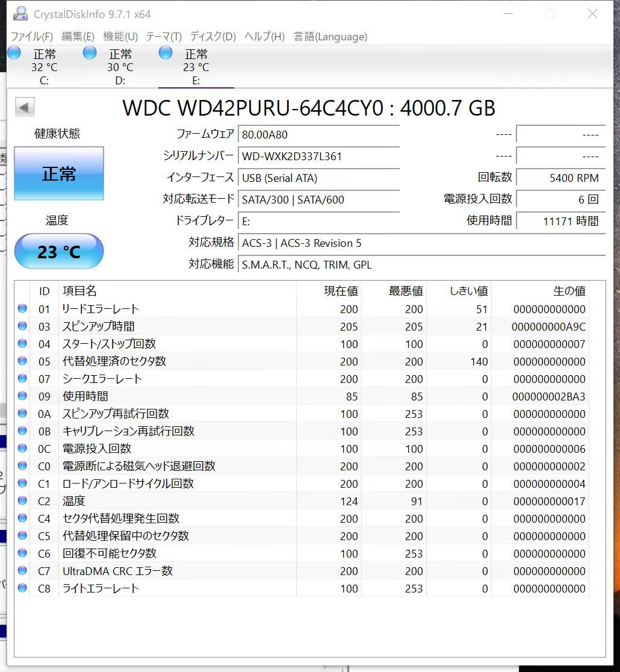Click threshold value 140 in row 05
Screen dimensions: 620x672
(479, 362)
